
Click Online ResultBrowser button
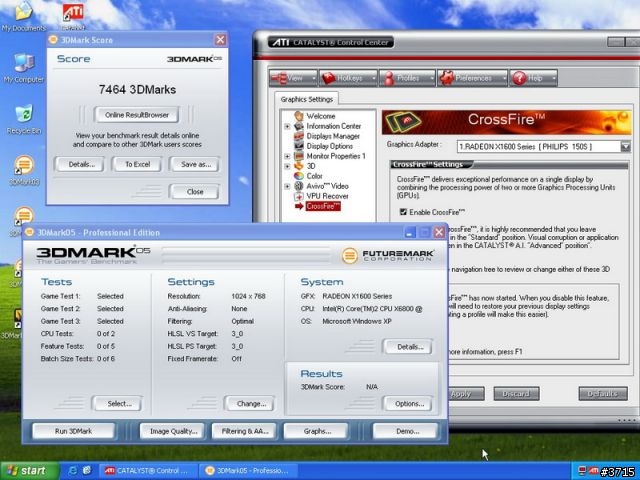pyautogui.click(x=137, y=115)
